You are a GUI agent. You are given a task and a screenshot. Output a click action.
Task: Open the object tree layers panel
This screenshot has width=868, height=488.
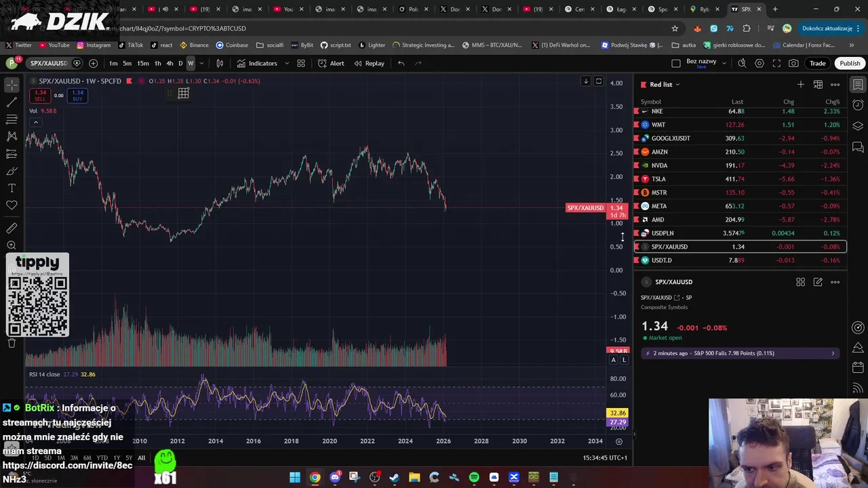click(x=858, y=126)
